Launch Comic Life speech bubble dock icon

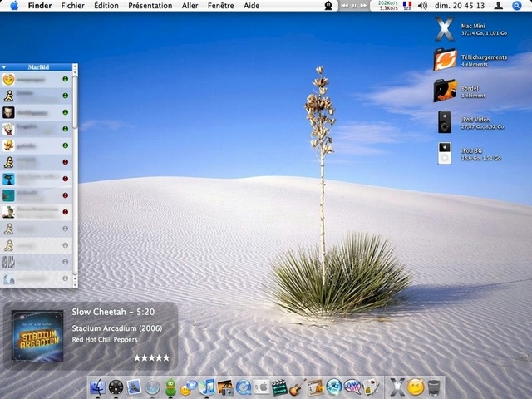[352, 387]
